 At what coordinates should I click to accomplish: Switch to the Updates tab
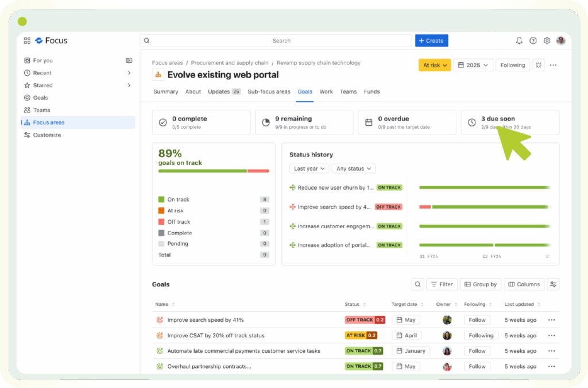(224, 91)
